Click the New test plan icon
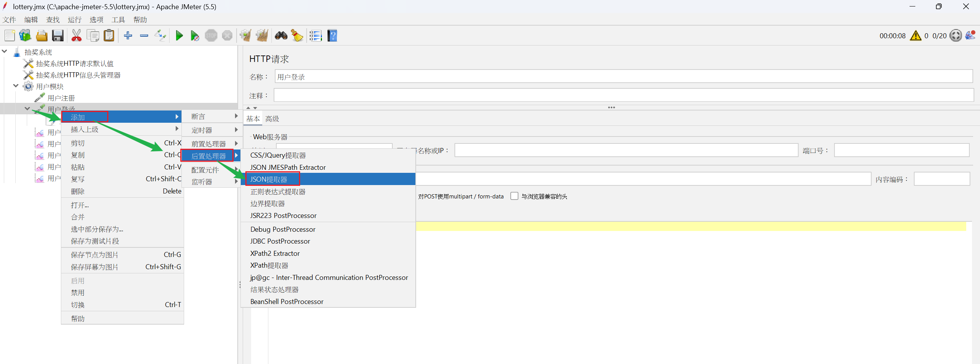 pos(10,36)
